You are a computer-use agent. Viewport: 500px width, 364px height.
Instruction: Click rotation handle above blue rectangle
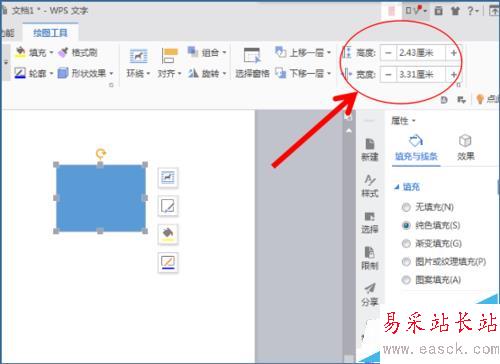[x=100, y=154]
